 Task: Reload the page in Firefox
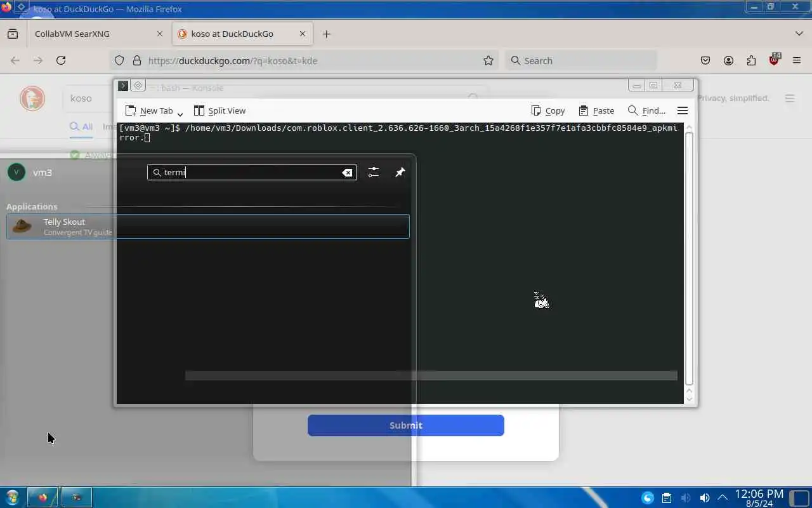(x=61, y=60)
